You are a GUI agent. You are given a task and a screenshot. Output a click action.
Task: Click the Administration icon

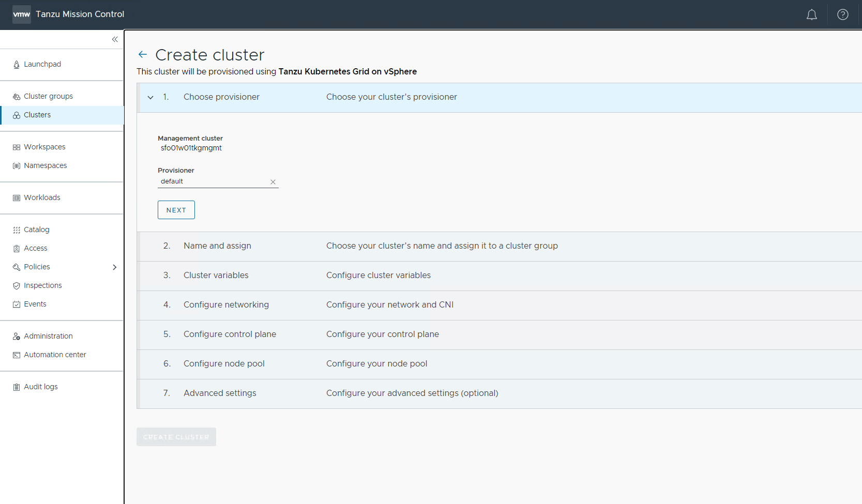tap(17, 337)
